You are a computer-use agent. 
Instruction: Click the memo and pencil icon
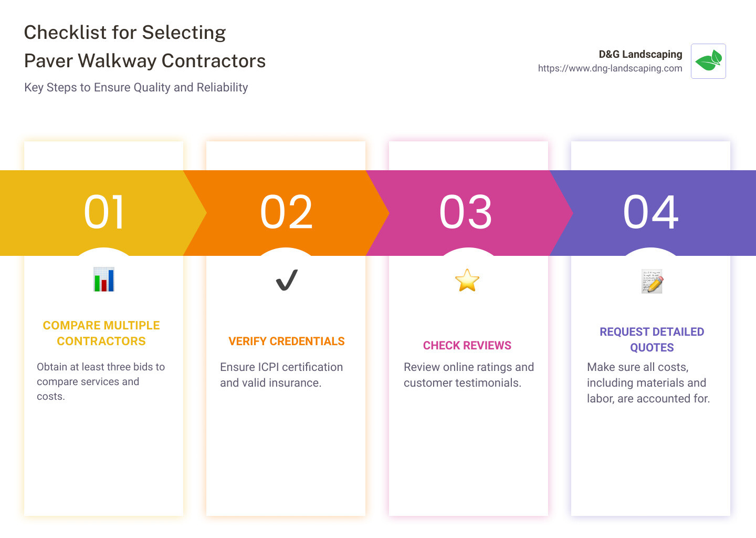tap(652, 282)
